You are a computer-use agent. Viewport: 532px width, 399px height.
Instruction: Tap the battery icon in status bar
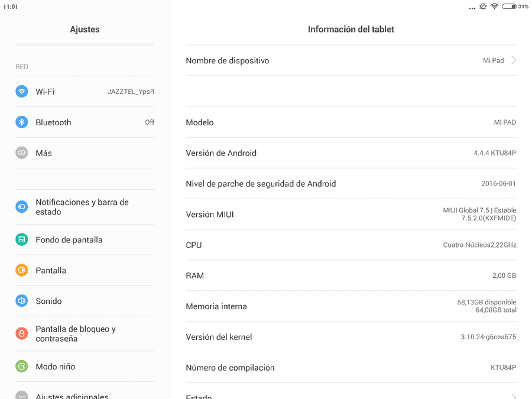[x=509, y=6]
